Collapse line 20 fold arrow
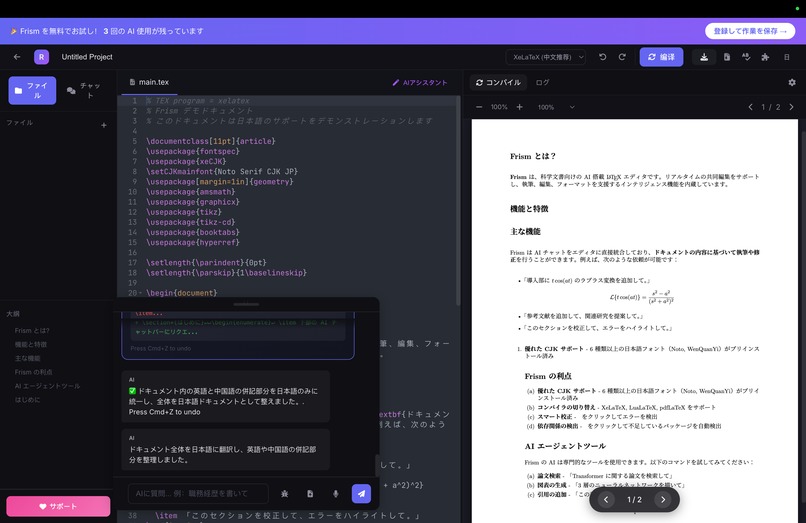 141,293
